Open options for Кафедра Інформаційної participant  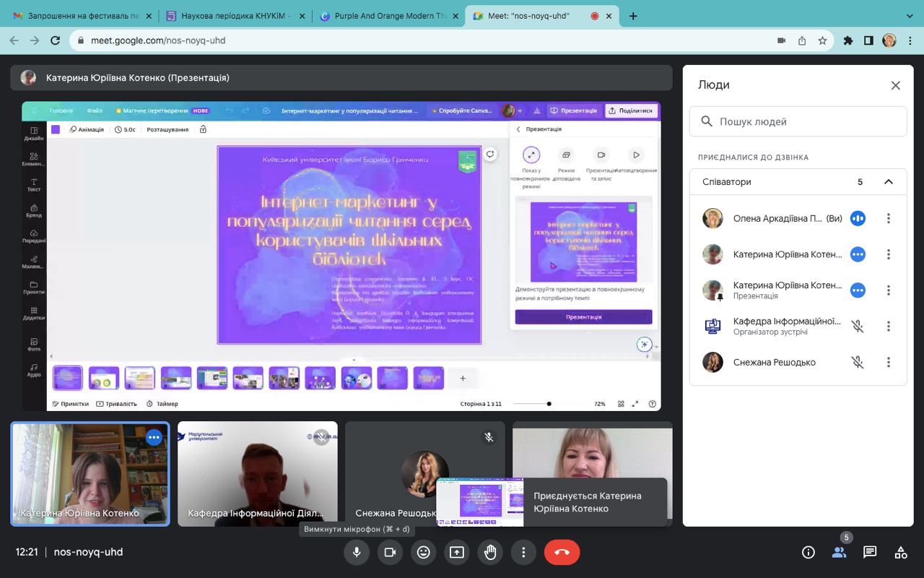pos(889,327)
